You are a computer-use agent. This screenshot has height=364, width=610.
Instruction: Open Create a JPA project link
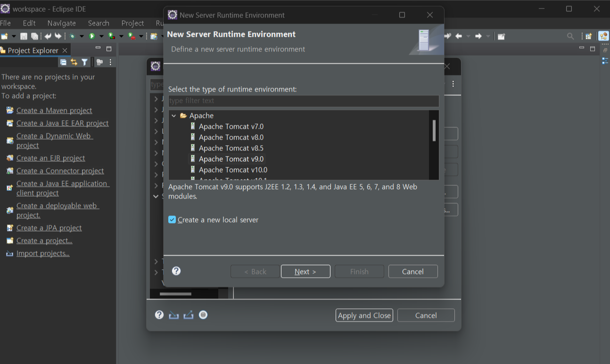[x=49, y=228]
